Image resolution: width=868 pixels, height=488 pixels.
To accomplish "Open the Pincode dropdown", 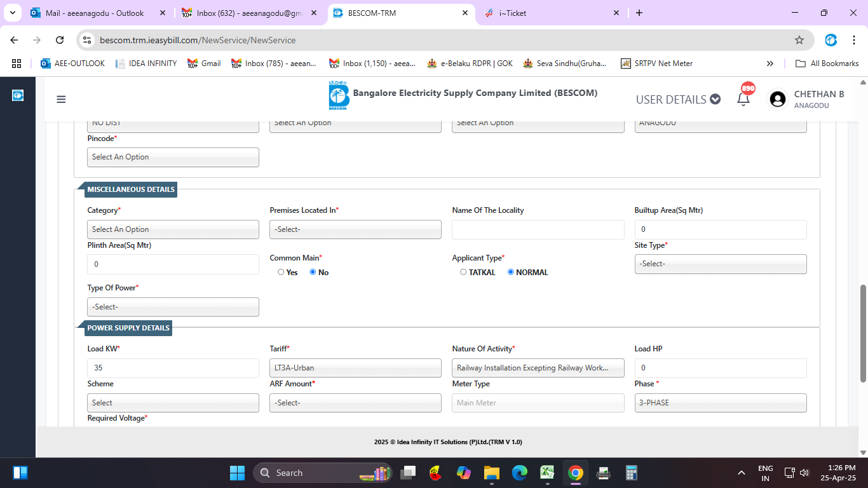I will (173, 157).
